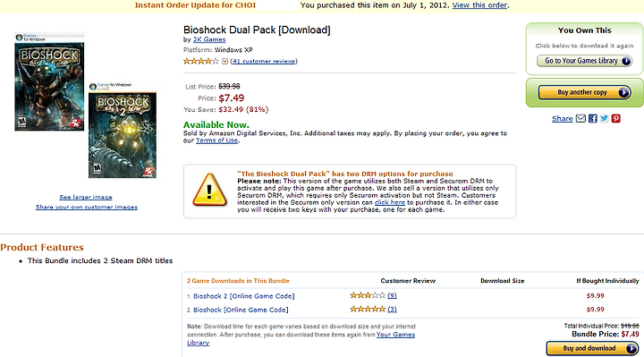
Task: Open the 2K Games publisher link
Action: [x=209, y=39]
